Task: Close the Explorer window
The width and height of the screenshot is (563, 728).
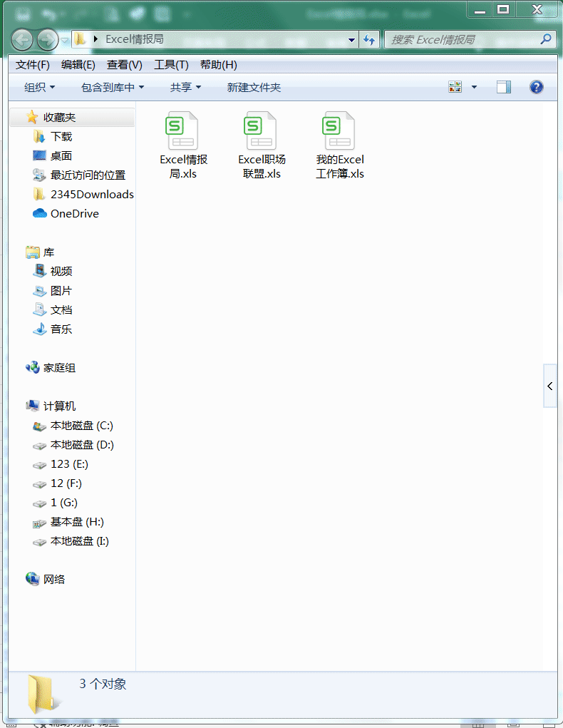Action: coord(537,9)
